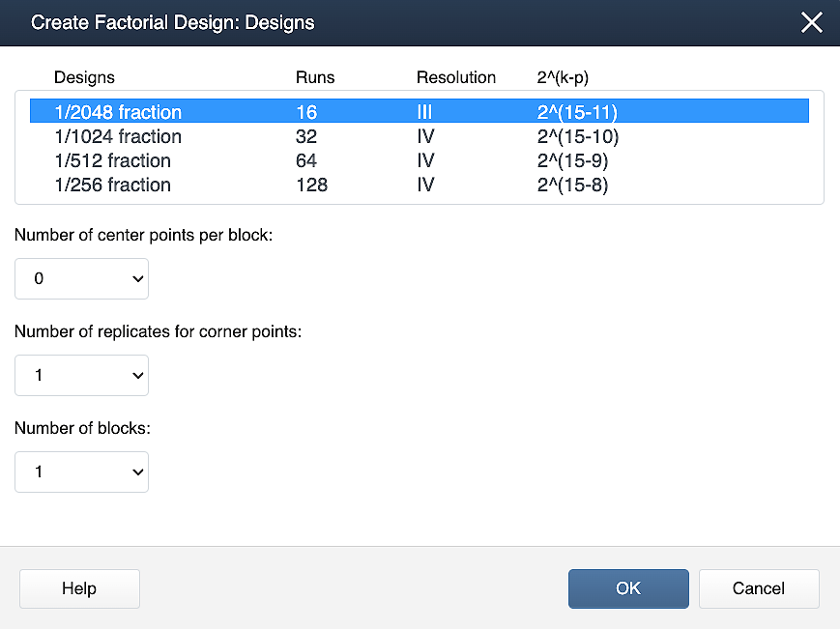
Task: Click the dialog title bar text
Action: tap(172, 23)
